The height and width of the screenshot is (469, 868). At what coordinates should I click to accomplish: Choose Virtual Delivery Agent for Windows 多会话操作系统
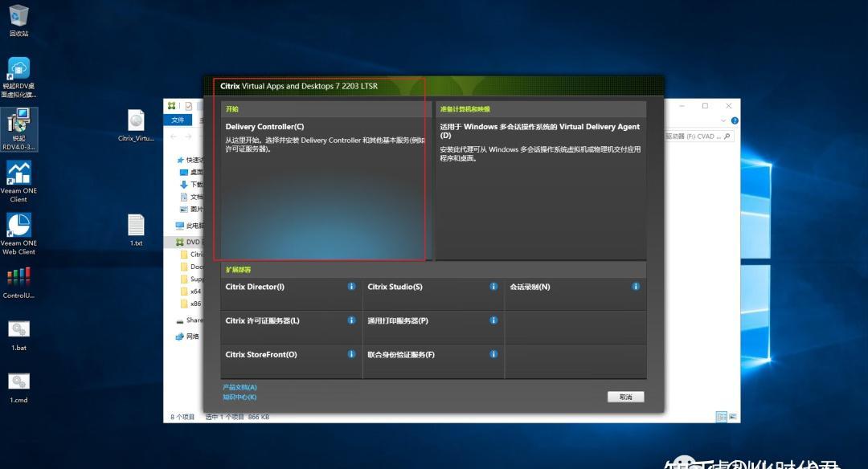pyautogui.click(x=541, y=180)
